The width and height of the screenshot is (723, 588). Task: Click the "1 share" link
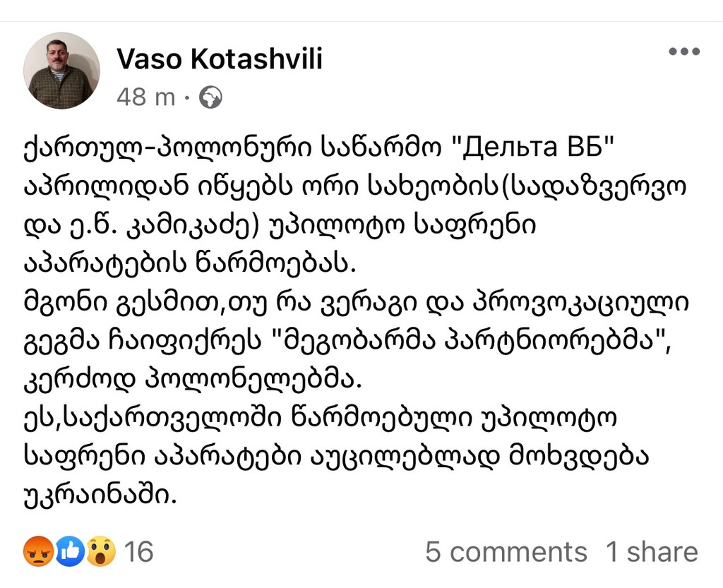coord(651,551)
